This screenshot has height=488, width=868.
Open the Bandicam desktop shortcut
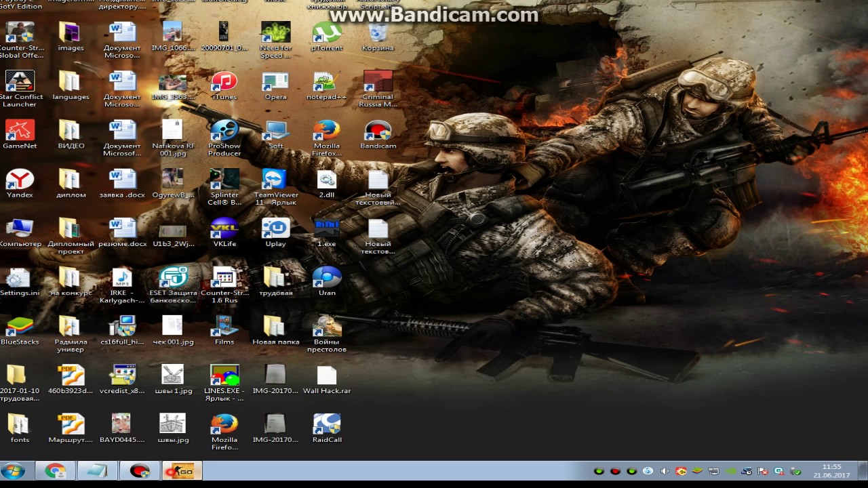[378, 134]
